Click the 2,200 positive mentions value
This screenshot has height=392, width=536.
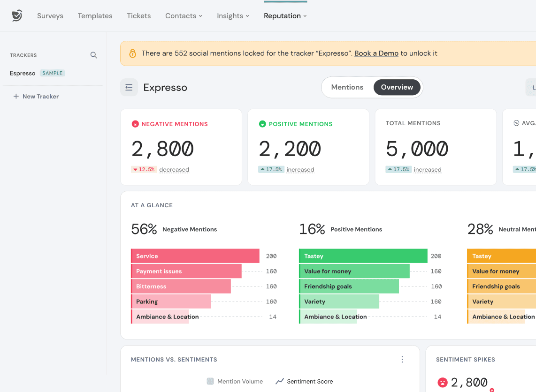point(290,149)
